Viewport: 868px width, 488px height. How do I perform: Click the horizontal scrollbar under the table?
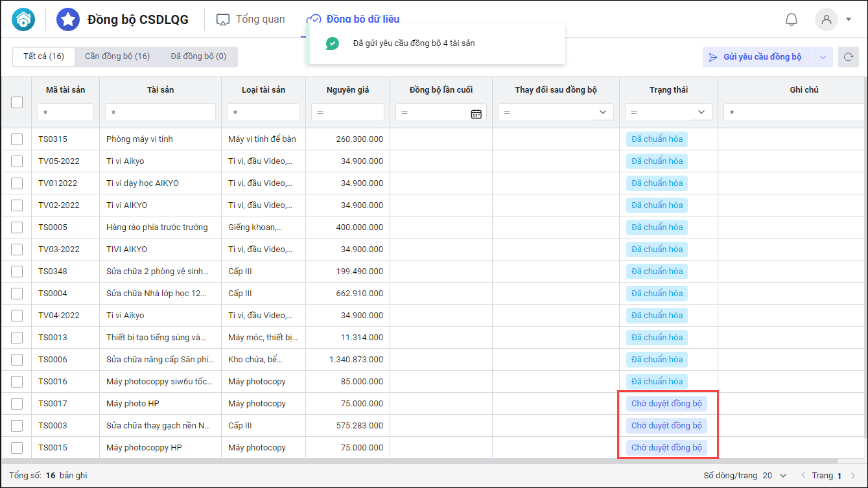click(x=324, y=461)
